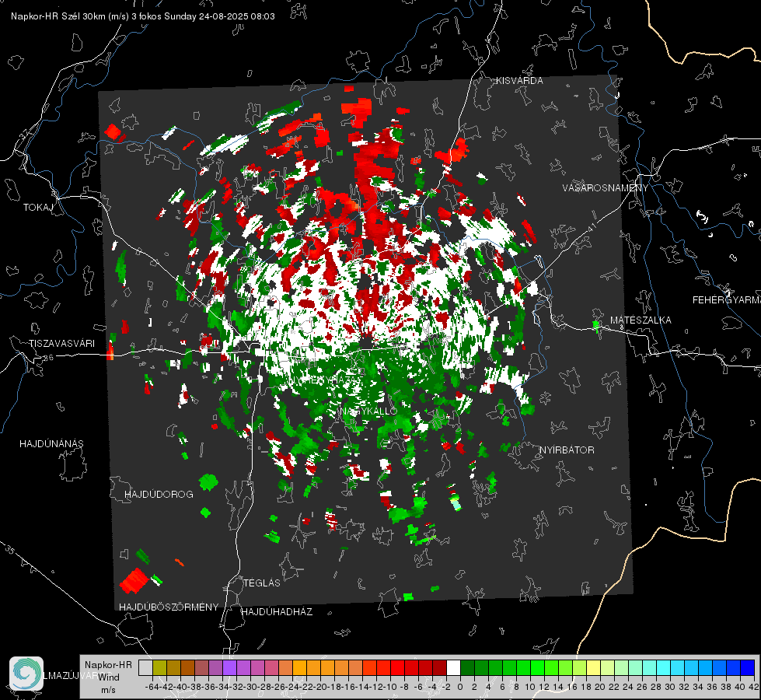The width and height of the screenshot is (761, 700).
Task: Click the TOKAJ town label
Action: [38, 208]
